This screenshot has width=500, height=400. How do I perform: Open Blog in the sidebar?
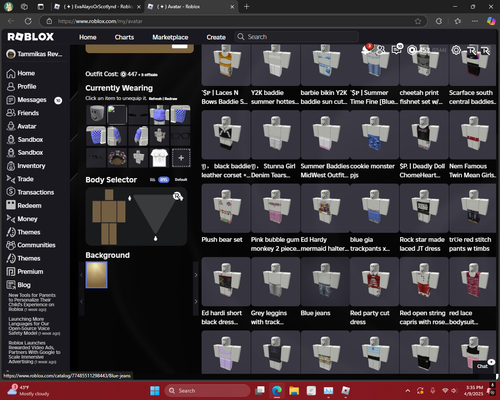click(19, 285)
